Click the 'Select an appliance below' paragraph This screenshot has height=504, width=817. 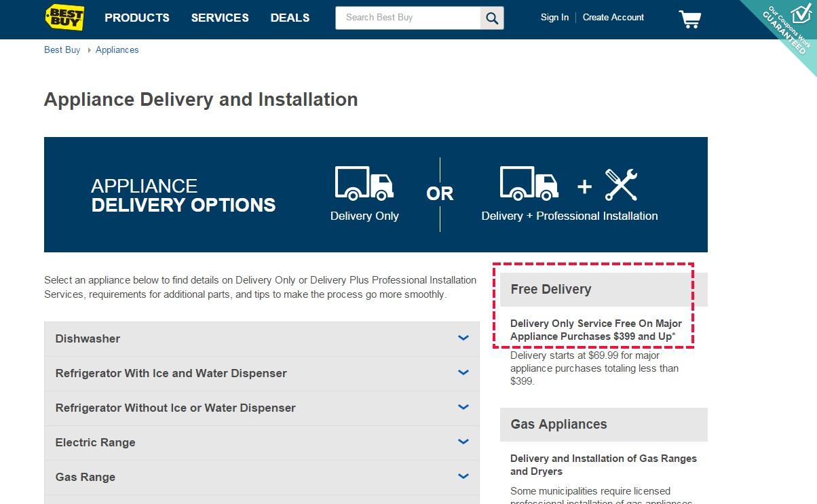click(x=261, y=287)
